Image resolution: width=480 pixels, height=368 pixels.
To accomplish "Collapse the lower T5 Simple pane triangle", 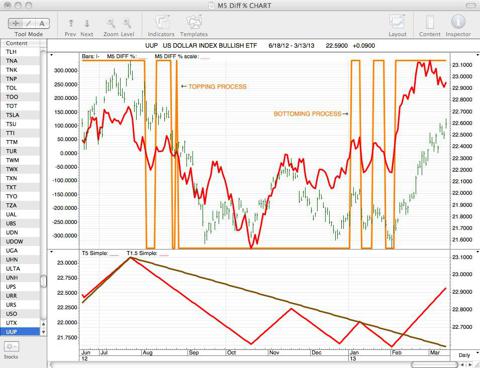I will click(x=52, y=252).
